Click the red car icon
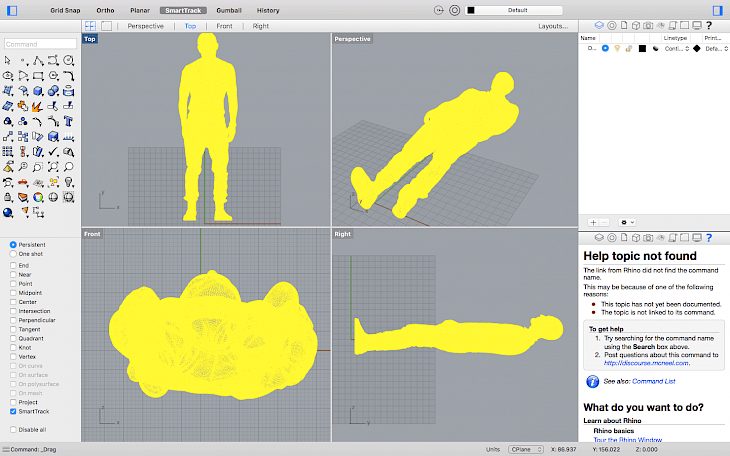Screen dimensions: 730x456 (23, 182)
